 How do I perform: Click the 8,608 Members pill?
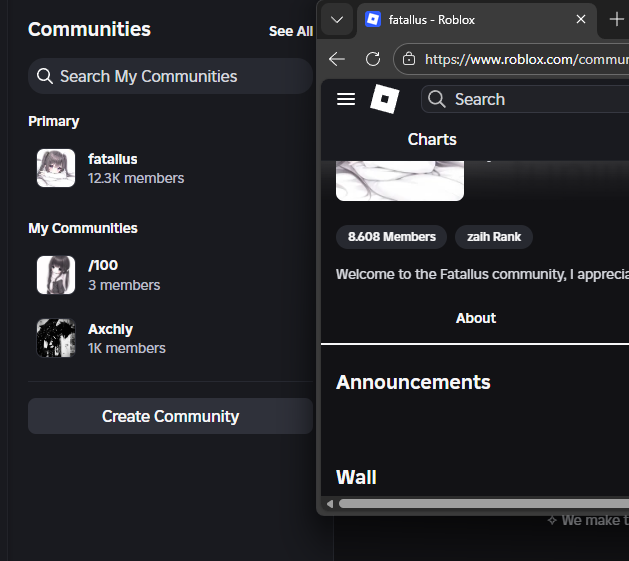pos(392,237)
